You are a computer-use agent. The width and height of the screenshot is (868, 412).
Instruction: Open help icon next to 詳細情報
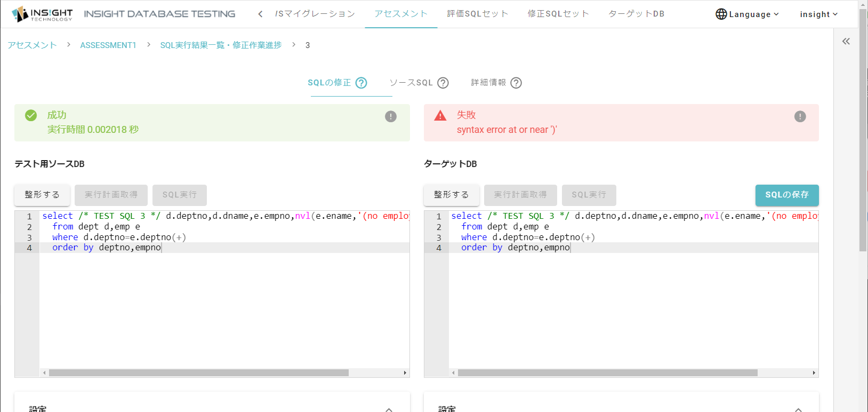516,83
